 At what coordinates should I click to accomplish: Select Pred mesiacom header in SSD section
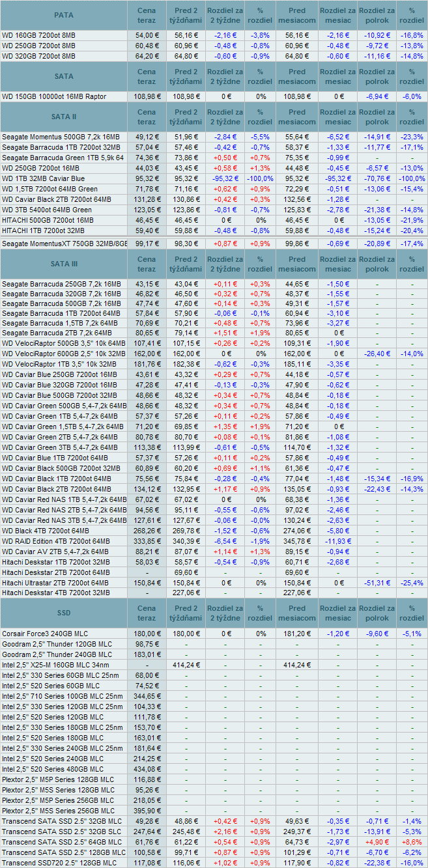[x=296, y=613]
